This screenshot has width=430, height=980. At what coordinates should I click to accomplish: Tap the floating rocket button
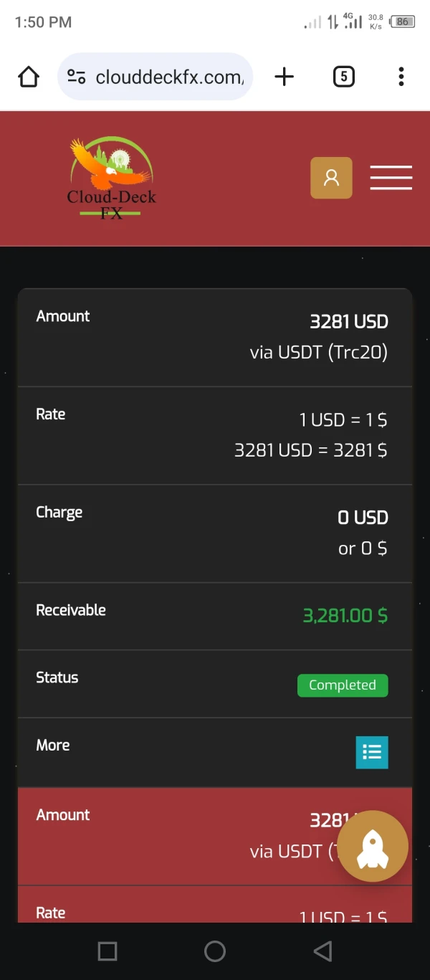tap(373, 847)
